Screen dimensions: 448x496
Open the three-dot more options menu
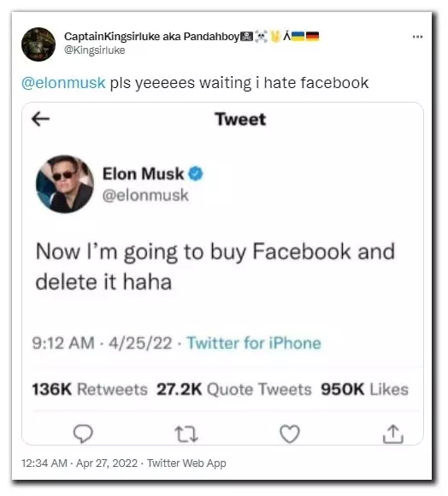pyautogui.click(x=417, y=37)
